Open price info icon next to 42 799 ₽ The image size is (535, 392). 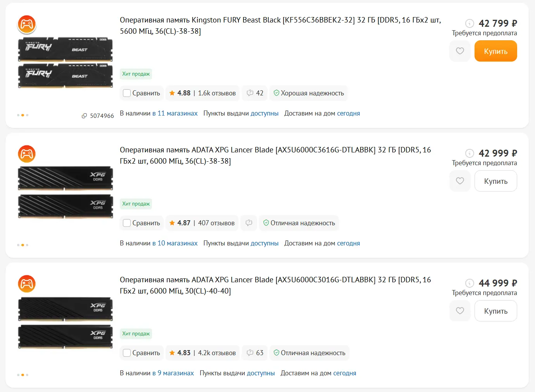tap(469, 24)
